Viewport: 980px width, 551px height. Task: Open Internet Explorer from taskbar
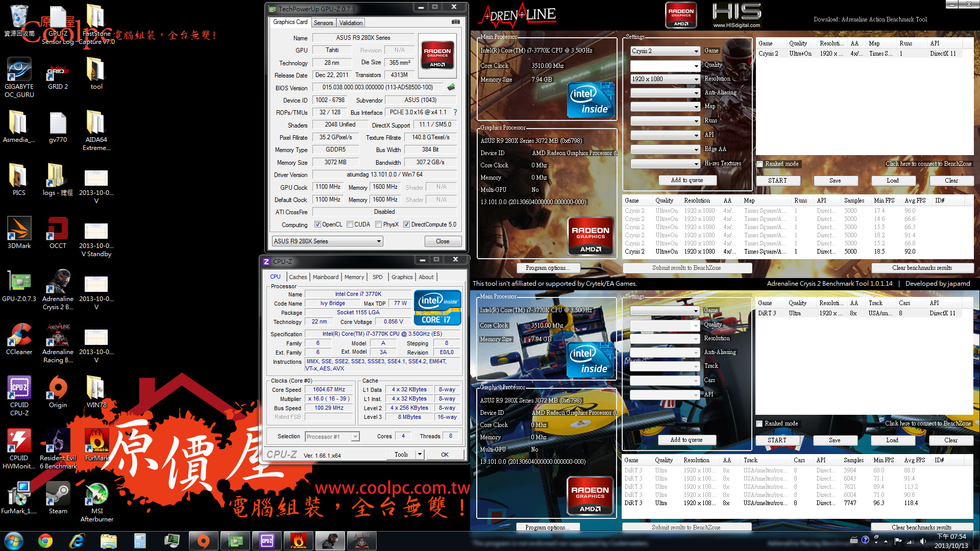[77, 541]
